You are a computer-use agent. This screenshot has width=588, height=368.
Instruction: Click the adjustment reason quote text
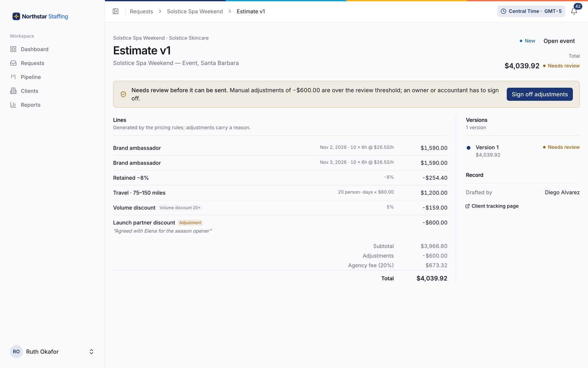162,231
